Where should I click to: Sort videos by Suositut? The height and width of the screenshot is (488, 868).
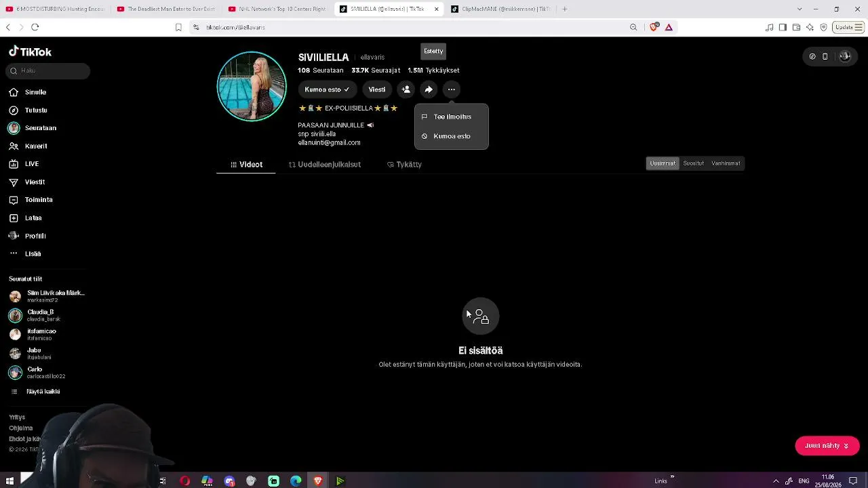pyautogui.click(x=693, y=163)
